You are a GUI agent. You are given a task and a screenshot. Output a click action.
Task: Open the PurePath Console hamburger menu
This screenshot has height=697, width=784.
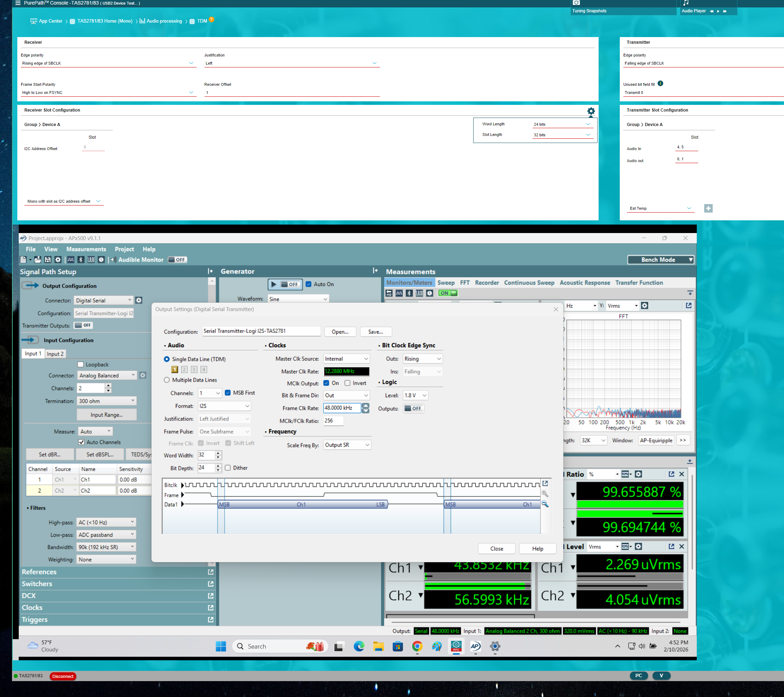(18, 3)
